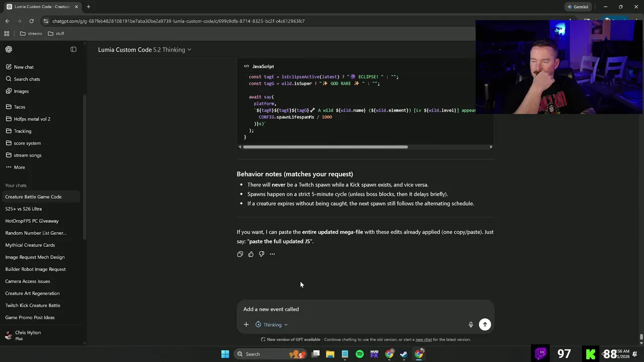Image resolution: width=644 pixels, height=362 pixels.
Task: Open more response actions ellipsis
Action: tap(272, 254)
